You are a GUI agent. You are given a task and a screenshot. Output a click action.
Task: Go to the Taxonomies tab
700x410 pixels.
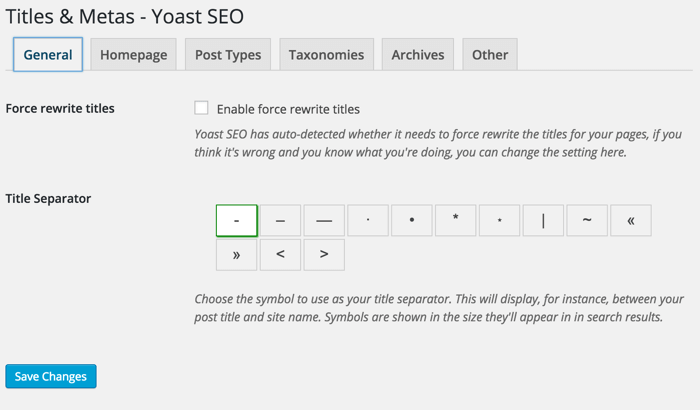pyautogui.click(x=327, y=55)
